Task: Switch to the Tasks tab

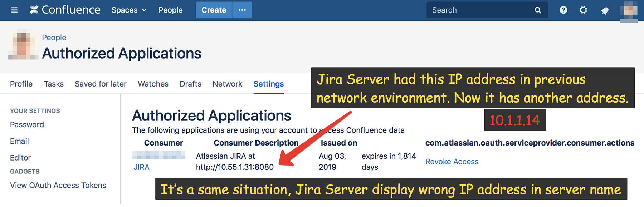Action: [x=54, y=84]
